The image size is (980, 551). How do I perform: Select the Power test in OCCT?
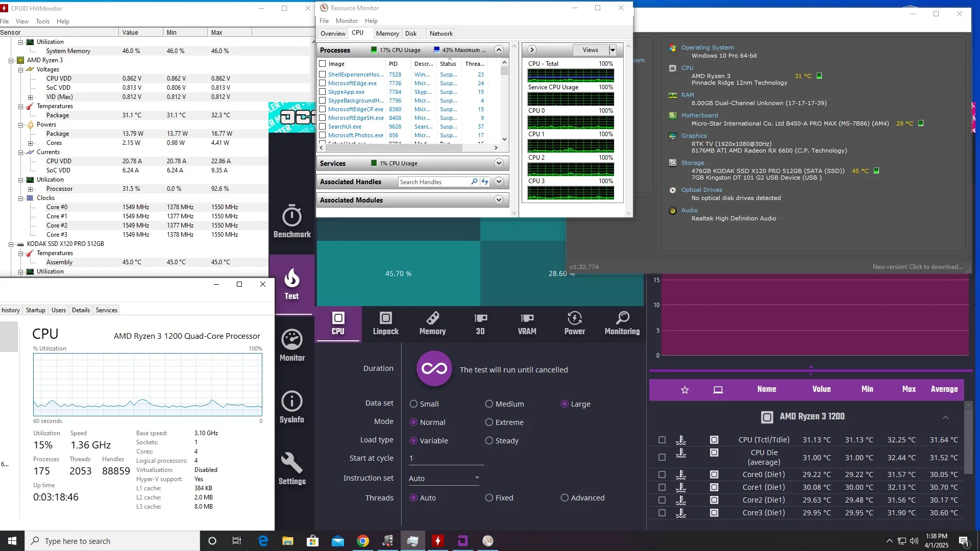click(x=575, y=323)
